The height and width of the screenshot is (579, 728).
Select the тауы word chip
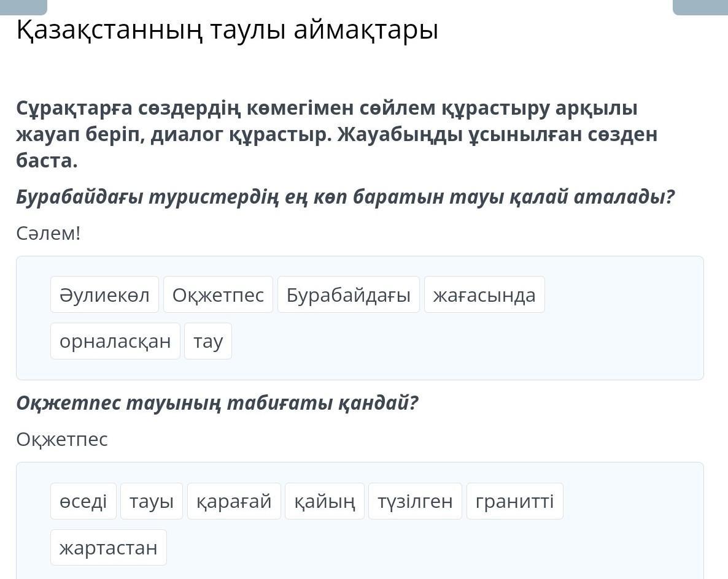[152, 501]
